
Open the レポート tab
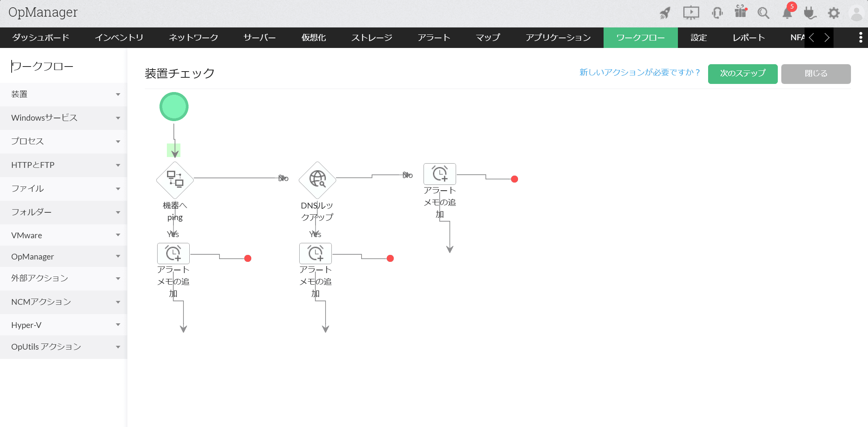click(x=749, y=38)
